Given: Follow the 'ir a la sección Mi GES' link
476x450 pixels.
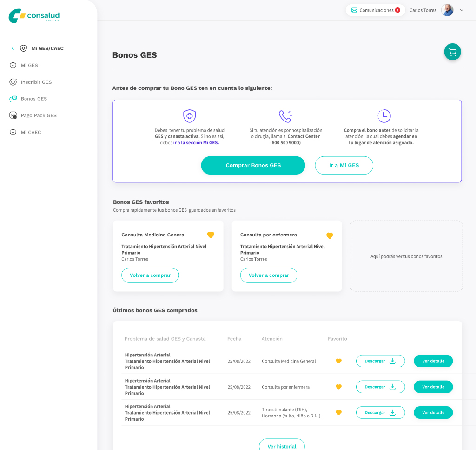Looking at the screenshot, I should click(196, 143).
